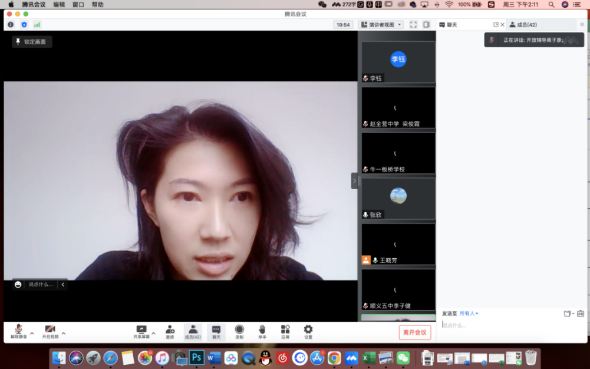Pop out the chat panel

[x=496, y=25]
